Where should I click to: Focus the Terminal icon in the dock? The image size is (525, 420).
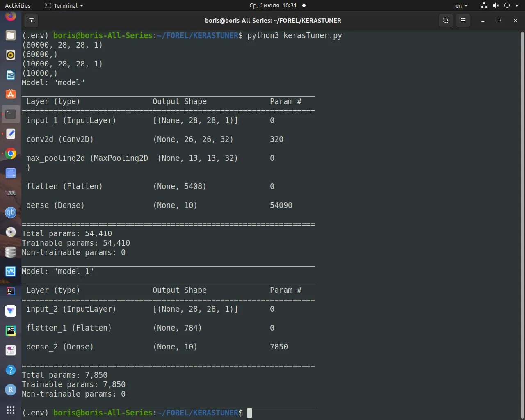pos(11,114)
